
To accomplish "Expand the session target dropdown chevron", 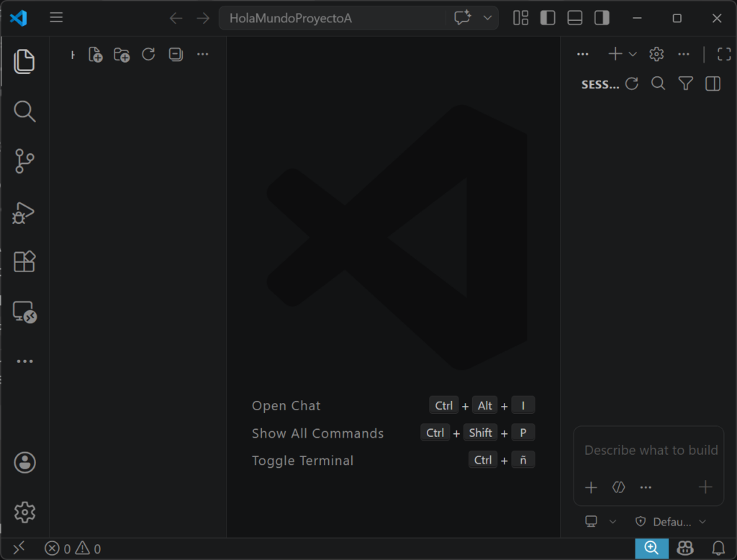I will [x=612, y=521].
